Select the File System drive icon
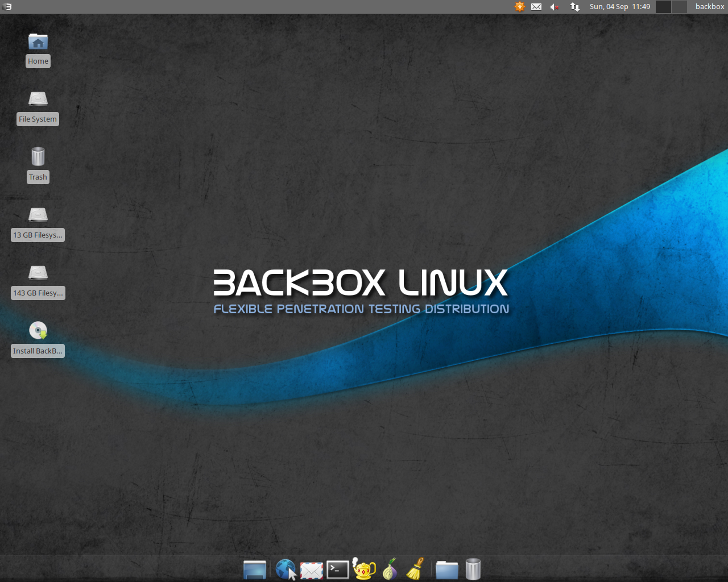Screen dimensions: 728x582 click(38, 99)
